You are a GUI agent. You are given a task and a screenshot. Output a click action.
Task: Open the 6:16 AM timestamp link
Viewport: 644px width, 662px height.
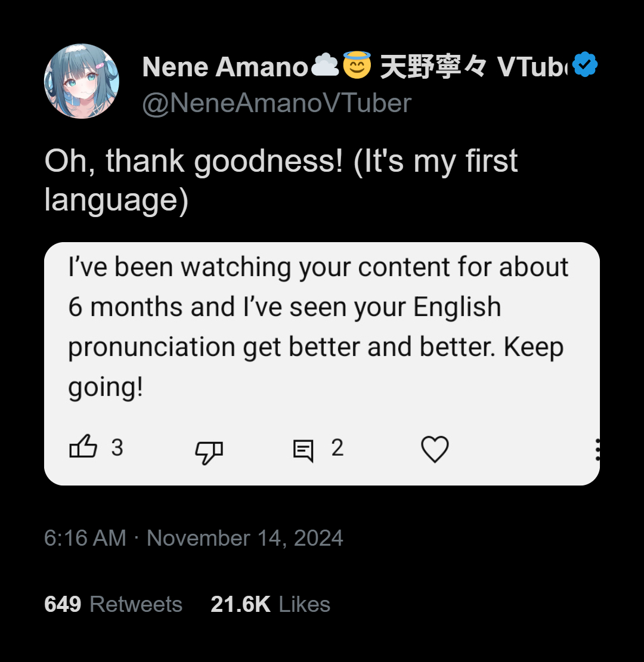tap(85, 538)
